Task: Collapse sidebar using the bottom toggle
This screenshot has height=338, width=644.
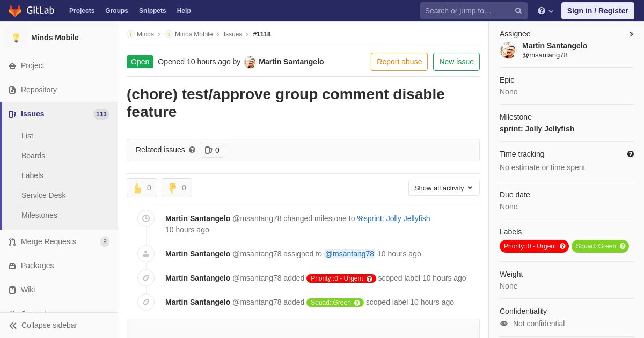Action: click(43, 325)
